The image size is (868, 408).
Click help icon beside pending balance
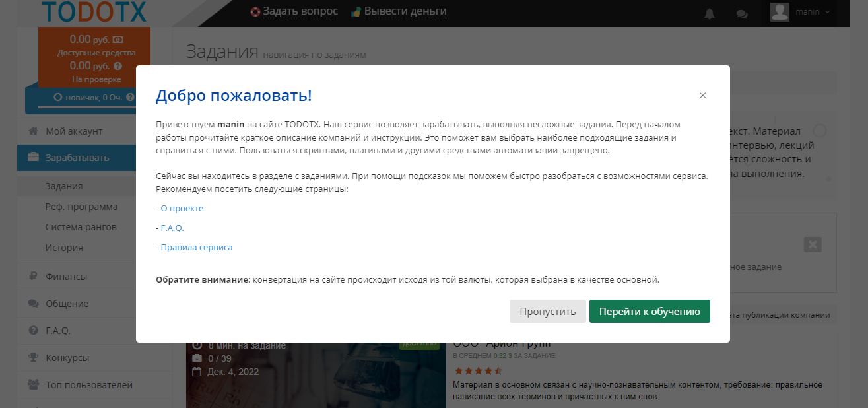click(117, 66)
